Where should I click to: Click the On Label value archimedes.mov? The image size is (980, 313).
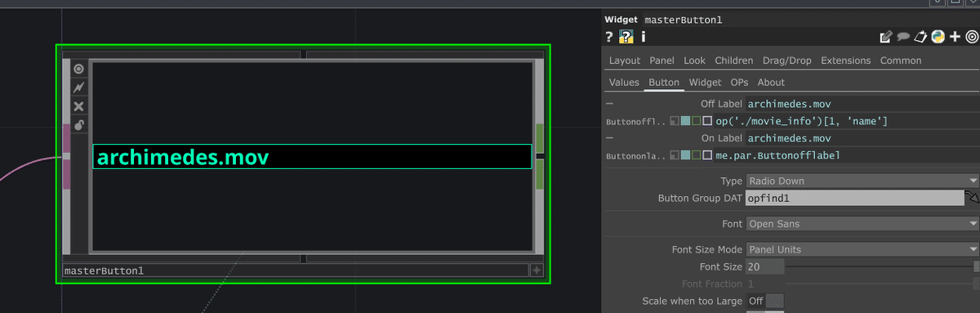click(862, 138)
